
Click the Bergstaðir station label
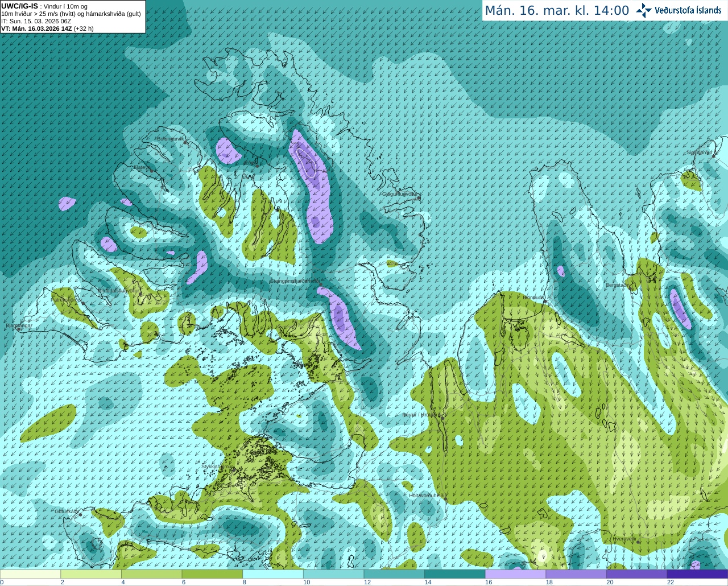(x=618, y=285)
